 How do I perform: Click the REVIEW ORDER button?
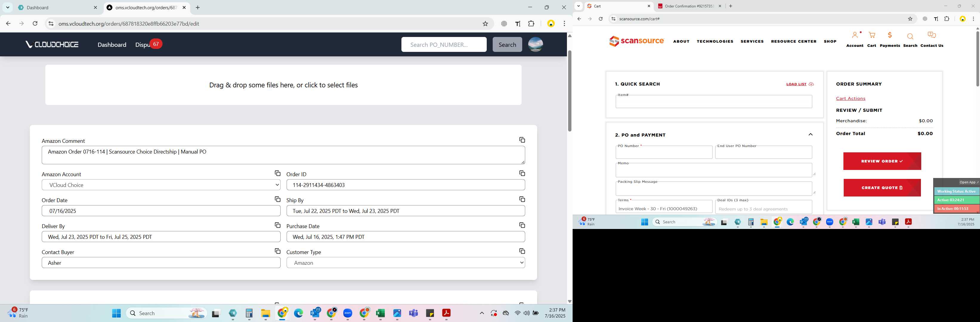(882, 161)
